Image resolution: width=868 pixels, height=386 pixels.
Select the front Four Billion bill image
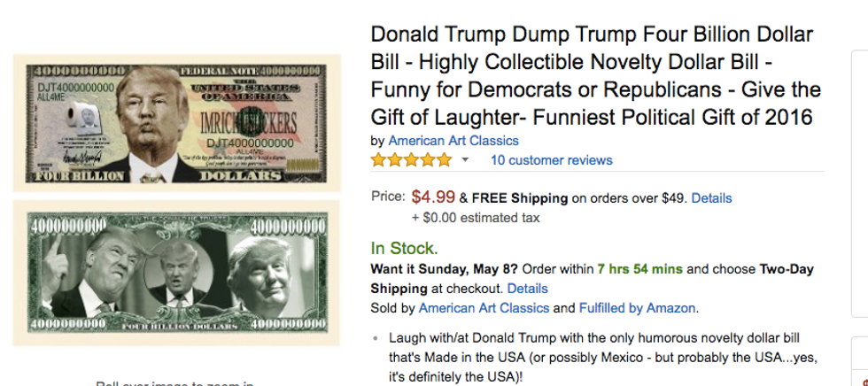point(176,124)
